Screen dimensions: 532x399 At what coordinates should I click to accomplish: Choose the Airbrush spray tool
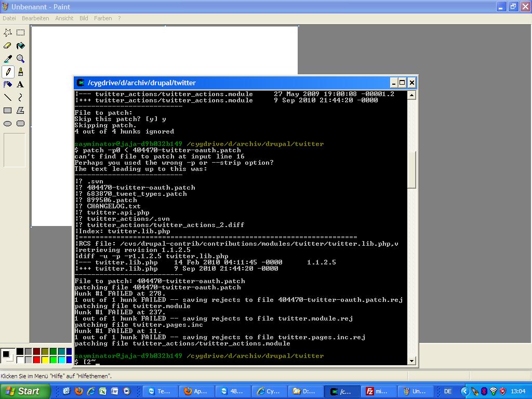8,84
